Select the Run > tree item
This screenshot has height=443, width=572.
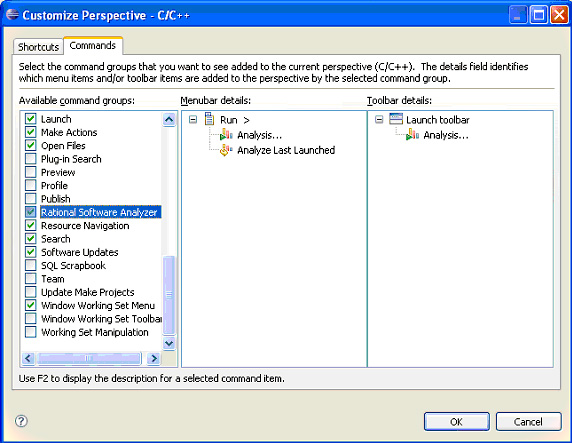(235, 120)
